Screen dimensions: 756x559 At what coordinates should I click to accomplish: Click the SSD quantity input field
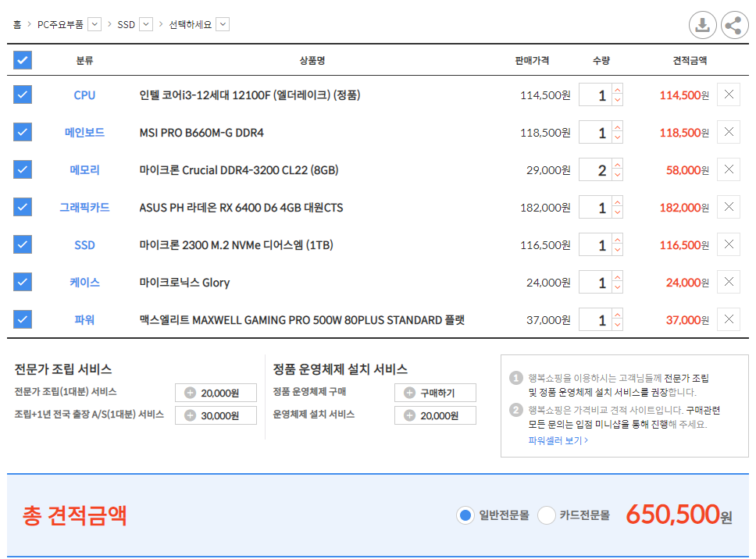point(595,245)
